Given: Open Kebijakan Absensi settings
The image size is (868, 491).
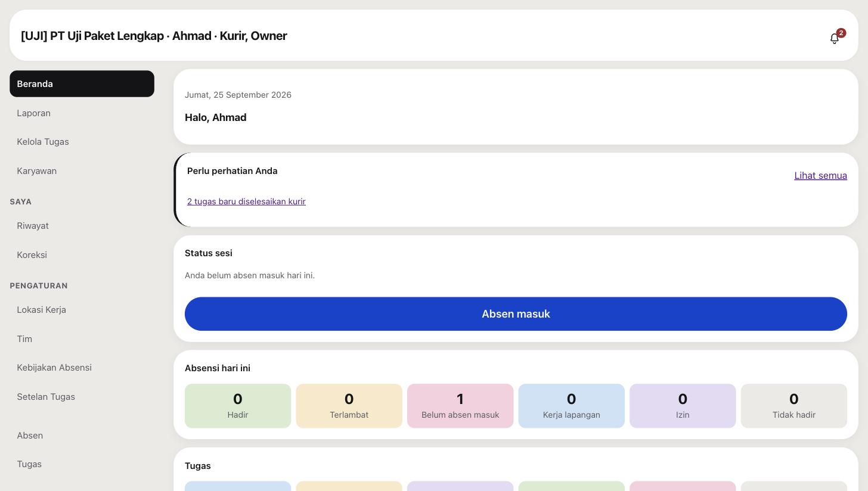Looking at the screenshot, I should click(82, 368).
